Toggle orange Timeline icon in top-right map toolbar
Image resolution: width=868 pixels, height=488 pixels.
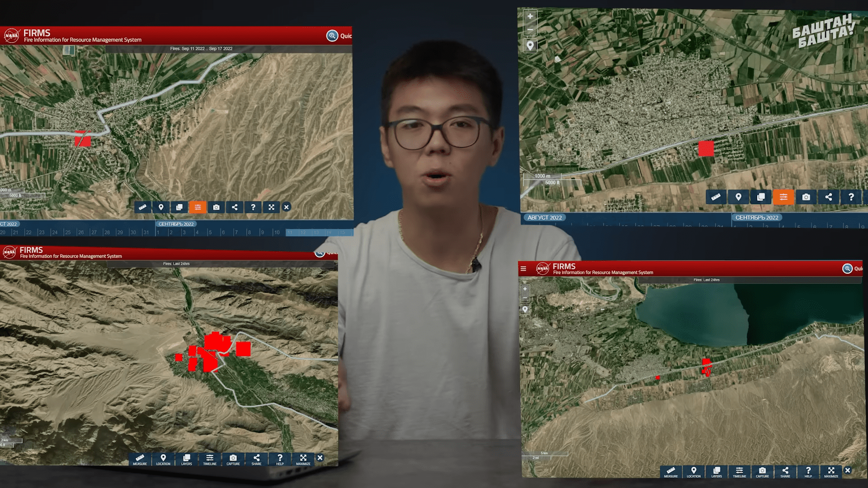(x=783, y=197)
